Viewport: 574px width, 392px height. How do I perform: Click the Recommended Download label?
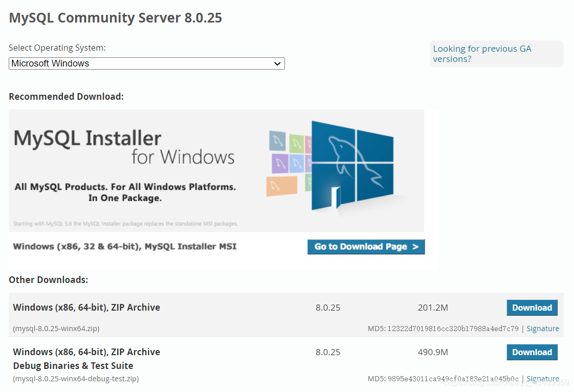coord(67,96)
